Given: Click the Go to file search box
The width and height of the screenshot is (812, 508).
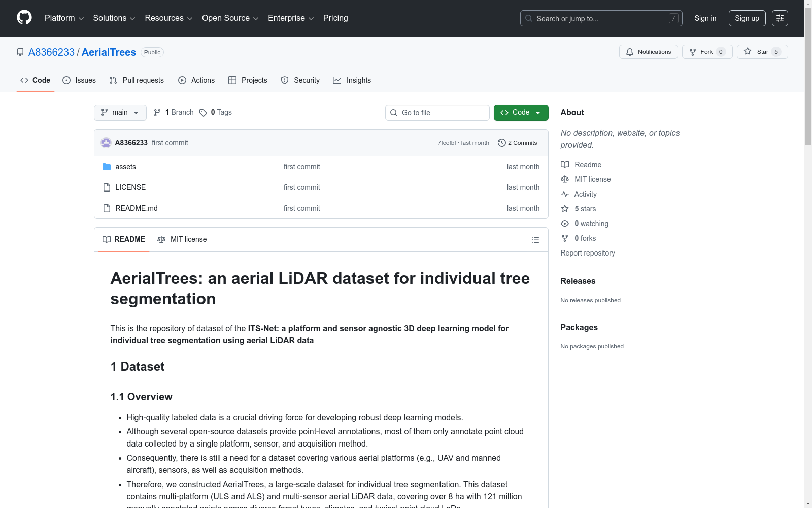Looking at the screenshot, I should (437, 113).
